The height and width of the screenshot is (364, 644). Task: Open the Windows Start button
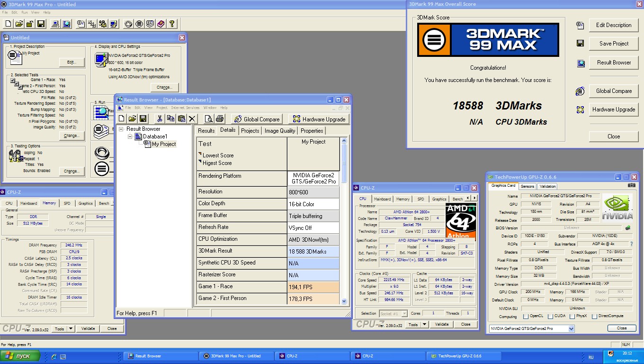20,356
